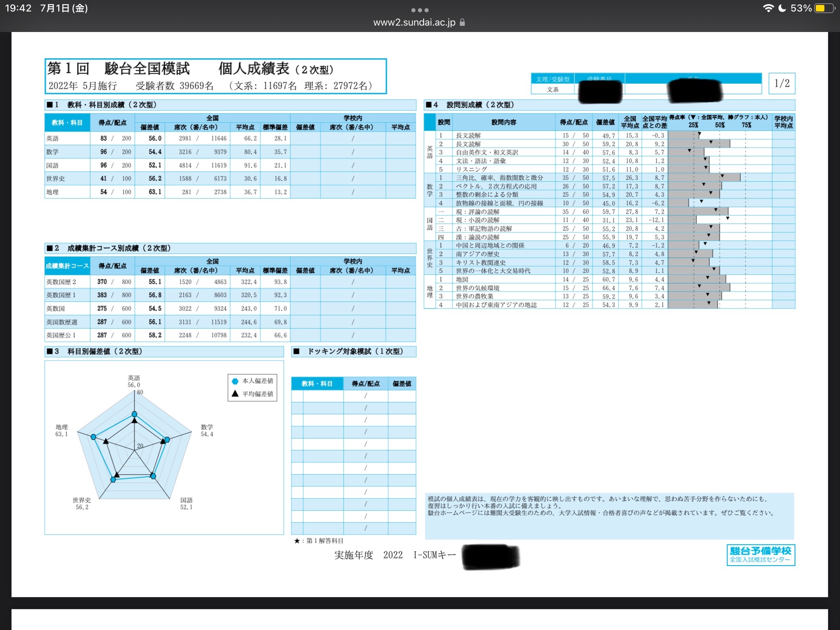The height and width of the screenshot is (630, 840).
Task: Click 地理 deviation value 63.1 in table
Action: pyautogui.click(x=155, y=192)
